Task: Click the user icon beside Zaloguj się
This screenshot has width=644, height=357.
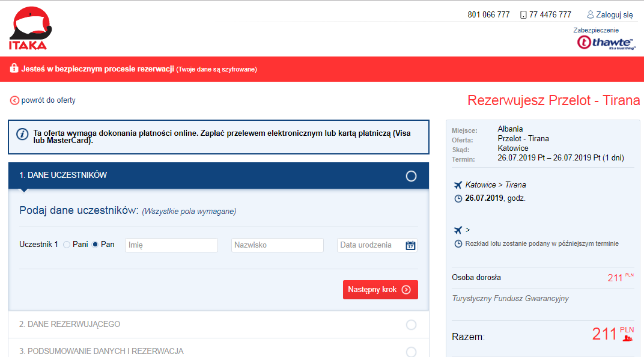Action: coord(590,15)
